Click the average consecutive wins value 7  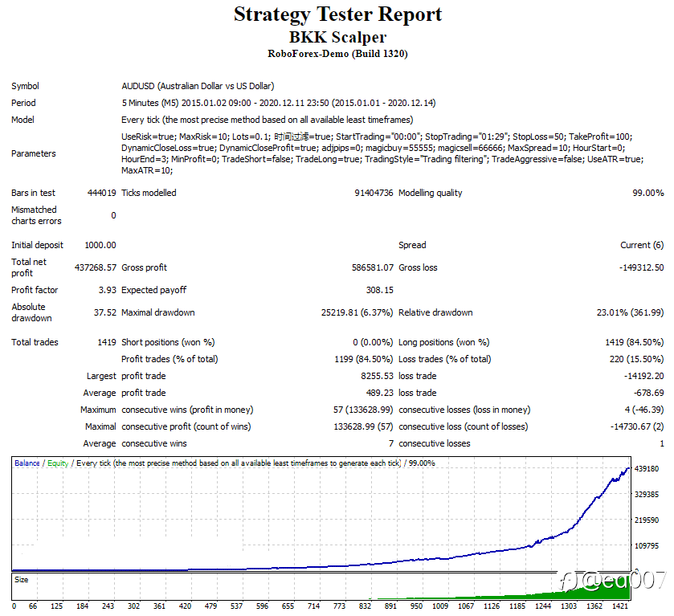(x=390, y=443)
